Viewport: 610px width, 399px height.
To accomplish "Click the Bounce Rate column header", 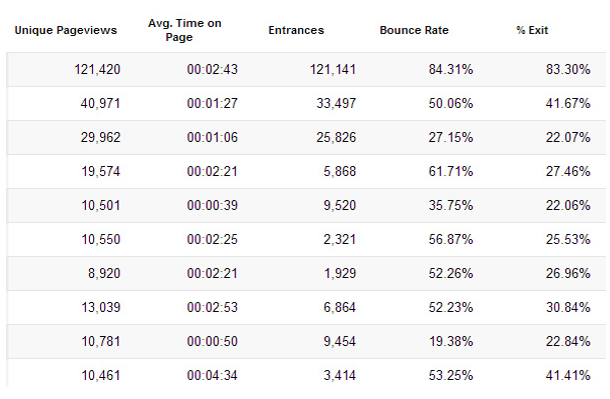I will [414, 30].
